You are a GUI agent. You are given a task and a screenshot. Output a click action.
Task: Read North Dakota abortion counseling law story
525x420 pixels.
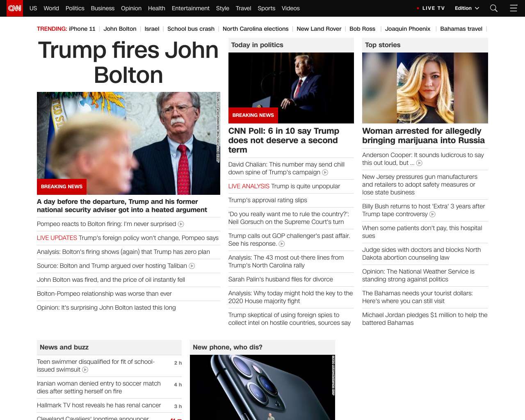pos(421,253)
